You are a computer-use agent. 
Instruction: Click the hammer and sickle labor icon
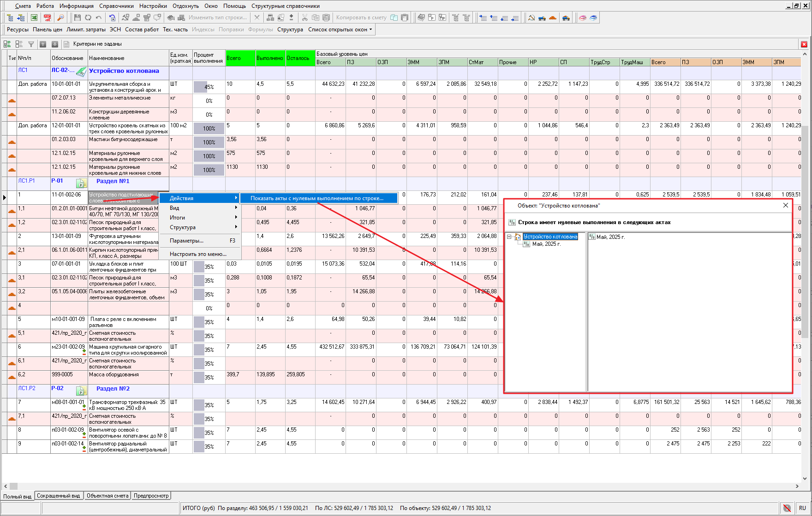[x=531, y=18]
